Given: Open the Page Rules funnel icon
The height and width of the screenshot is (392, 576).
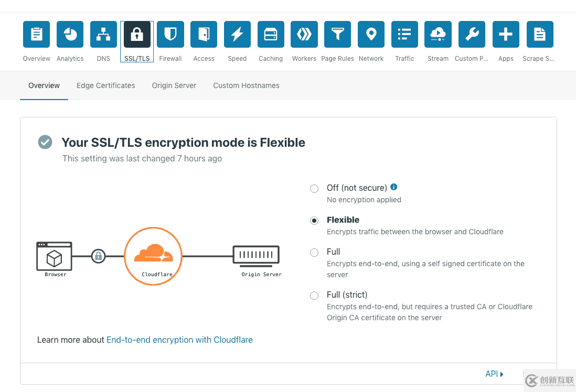Looking at the screenshot, I should (x=338, y=35).
